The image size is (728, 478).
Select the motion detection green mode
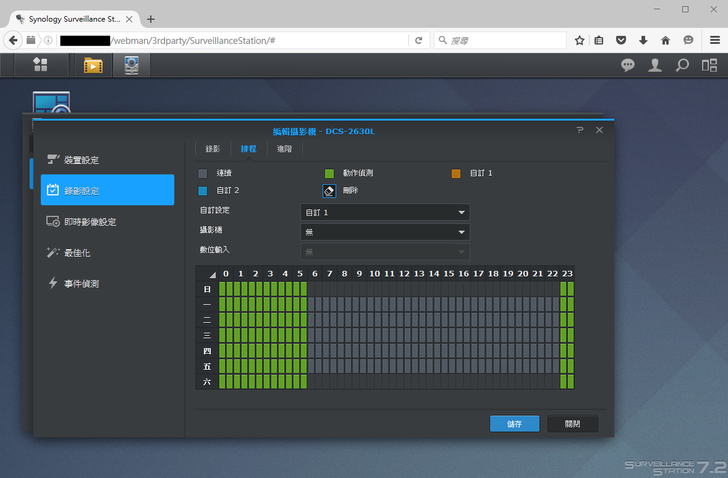pos(329,173)
